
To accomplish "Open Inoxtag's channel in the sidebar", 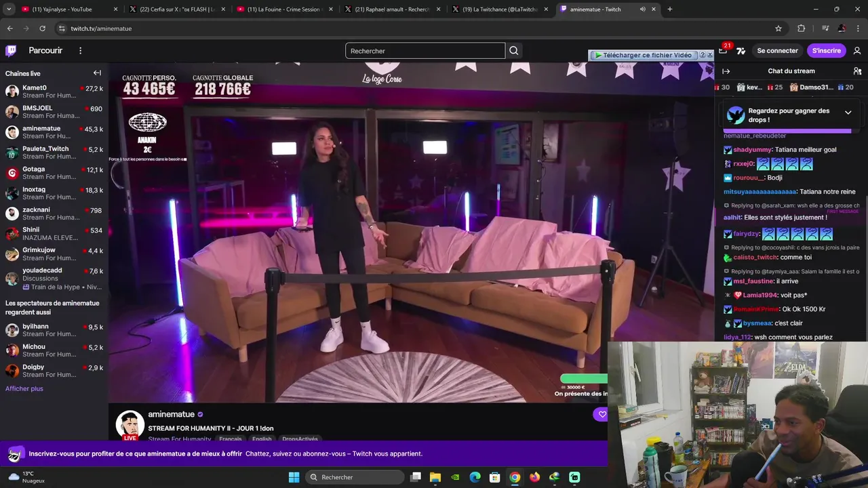I will (54, 193).
